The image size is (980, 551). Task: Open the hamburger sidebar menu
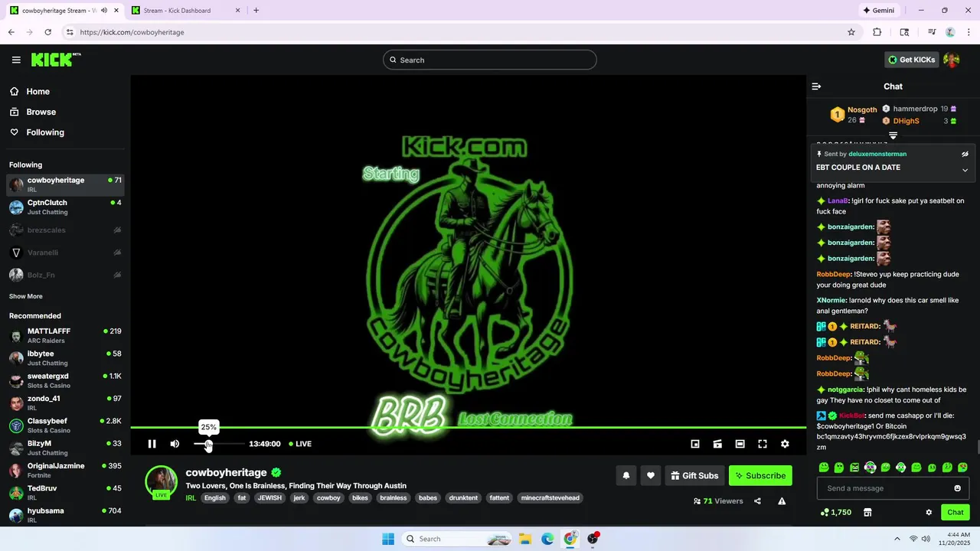point(16,60)
